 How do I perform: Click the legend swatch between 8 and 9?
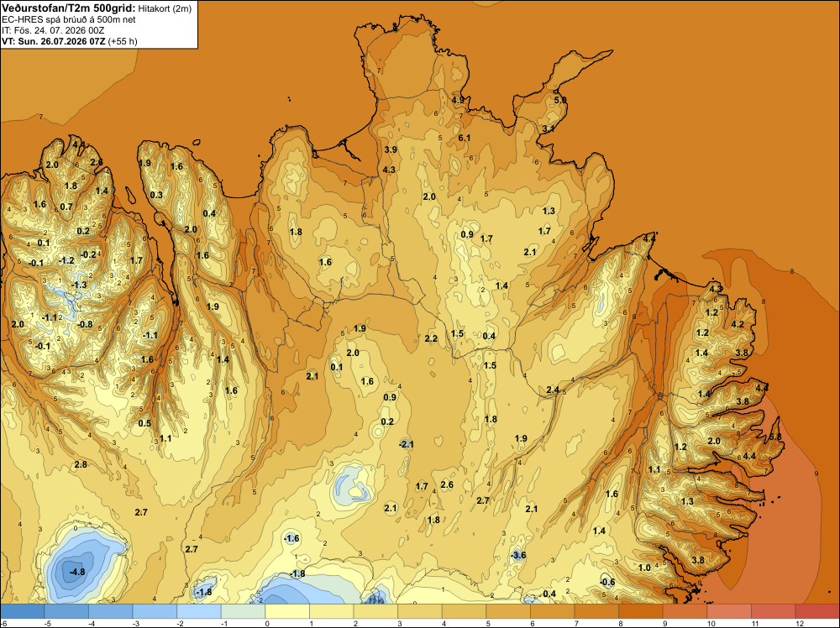641,611
